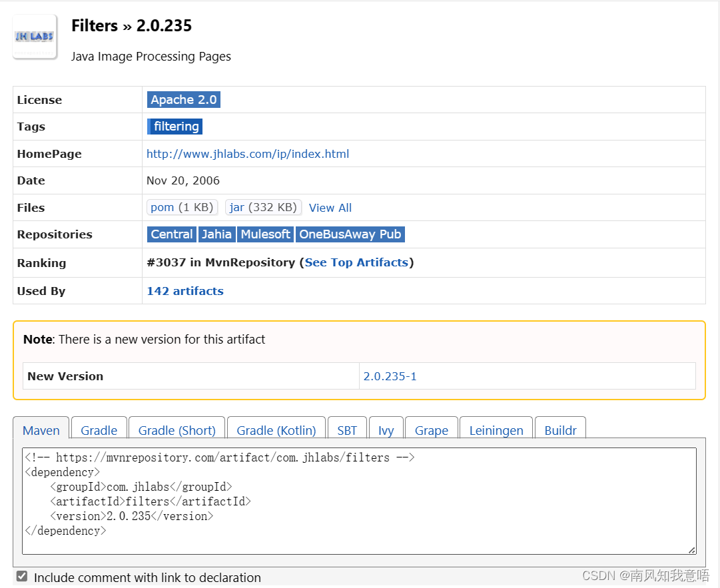The image size is (720, 588).
Task: Click the Filters » 2.0.235 heading
Action: (x=131, y=26)
